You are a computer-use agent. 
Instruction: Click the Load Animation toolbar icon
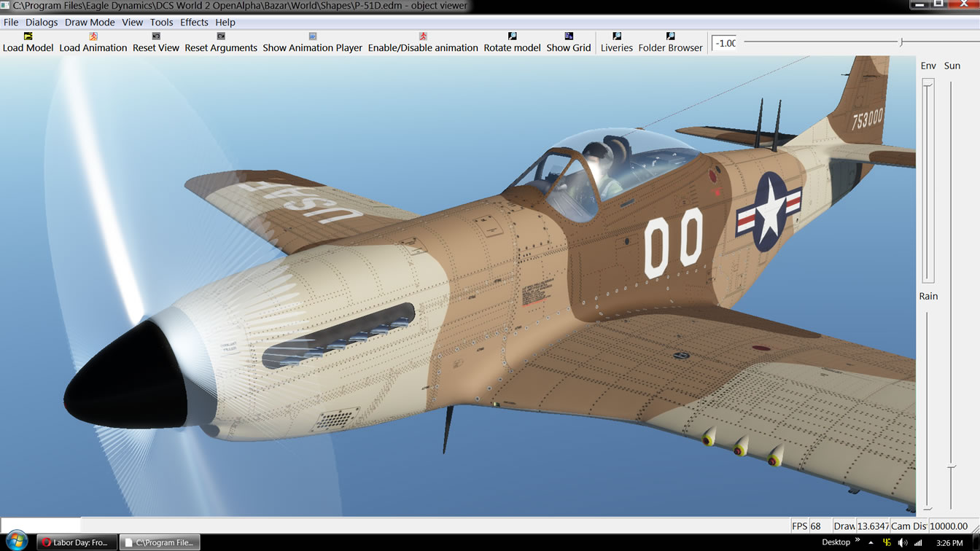coord(93,36)
